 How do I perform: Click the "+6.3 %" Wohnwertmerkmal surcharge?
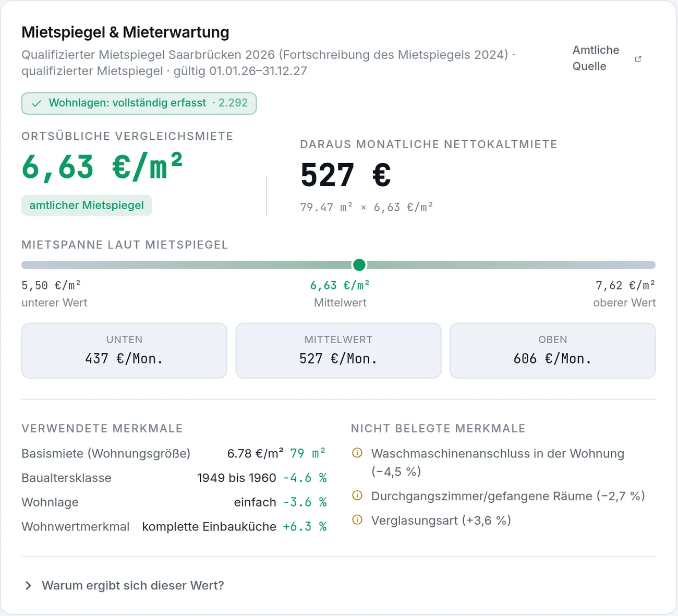pos(305,527)
